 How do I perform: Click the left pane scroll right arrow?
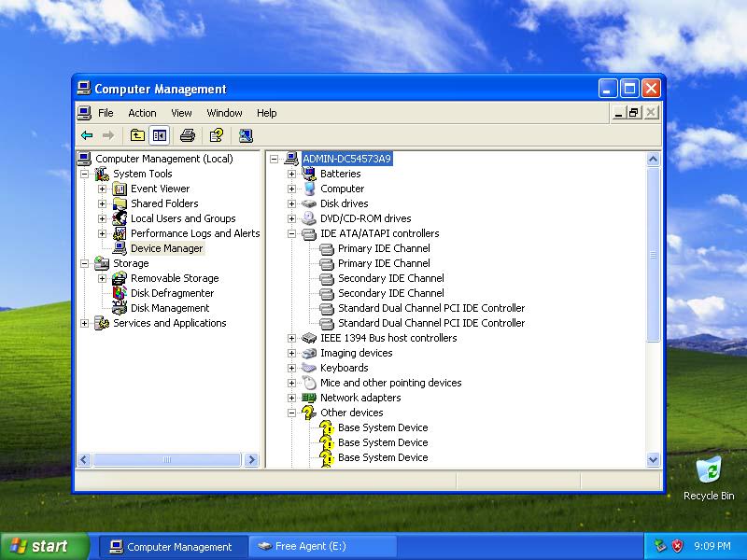click(x=251, y=459)
